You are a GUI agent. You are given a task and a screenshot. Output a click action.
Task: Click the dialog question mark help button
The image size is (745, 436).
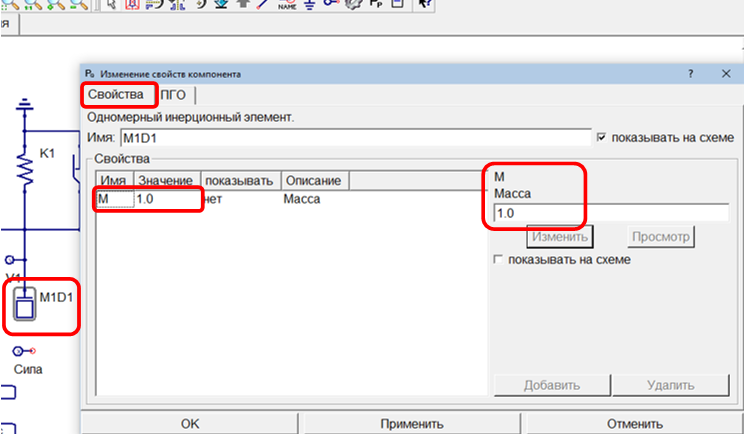click(690, 74)
